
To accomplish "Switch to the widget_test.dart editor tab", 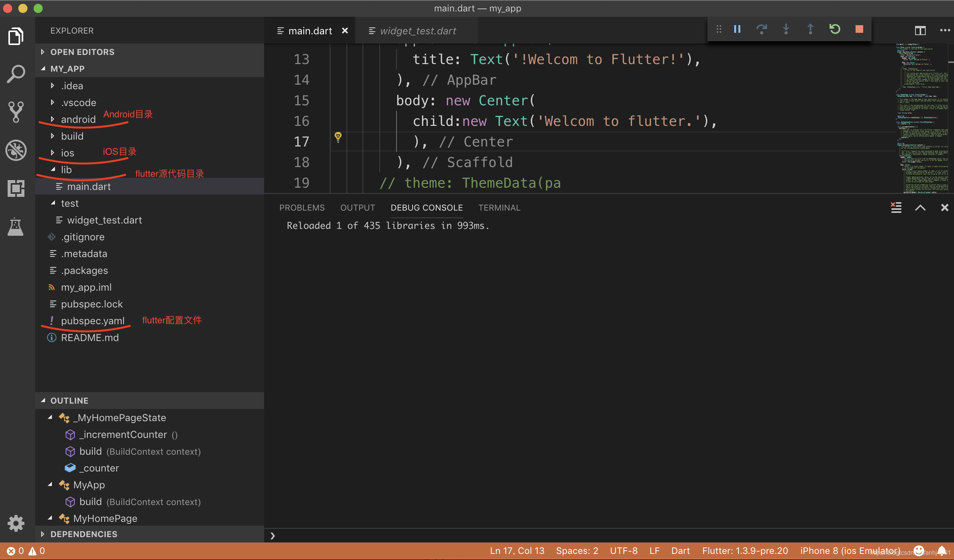I will (417, 31).
